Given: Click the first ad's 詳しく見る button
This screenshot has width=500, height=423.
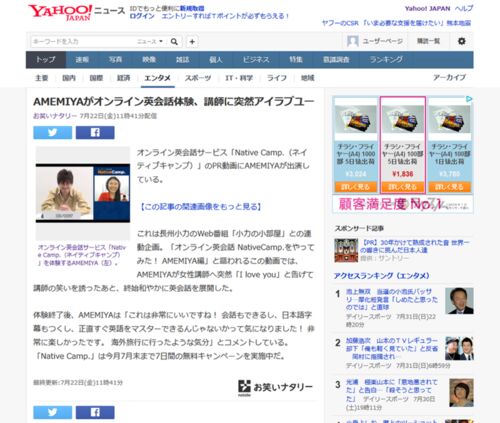Looking at the screenshot, I should (356, 187).
